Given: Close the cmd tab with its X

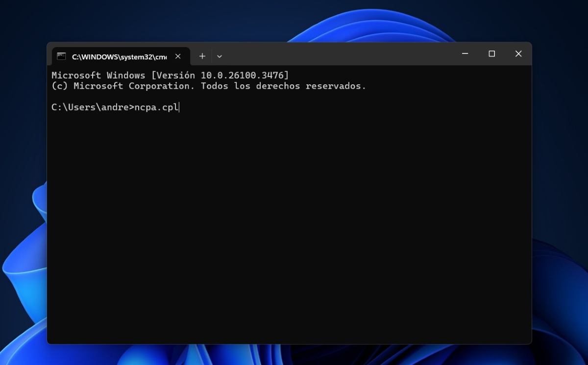Looking at the screenshot, I should point(178,56).
